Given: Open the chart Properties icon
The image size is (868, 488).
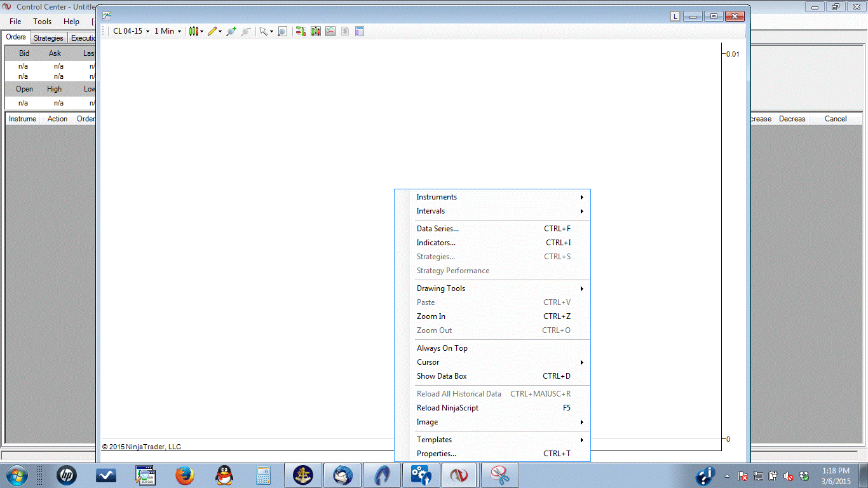Looking at the screenshot, I should click(x=360, y=31).
